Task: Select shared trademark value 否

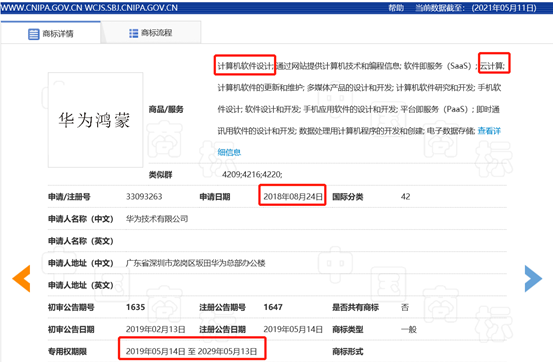Action: [405, 307]
